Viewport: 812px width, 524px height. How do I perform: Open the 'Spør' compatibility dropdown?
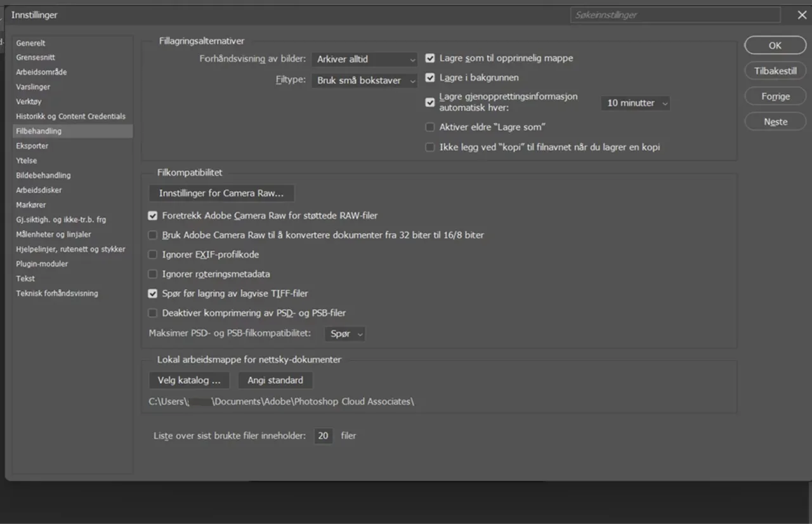tap(344, 334)
